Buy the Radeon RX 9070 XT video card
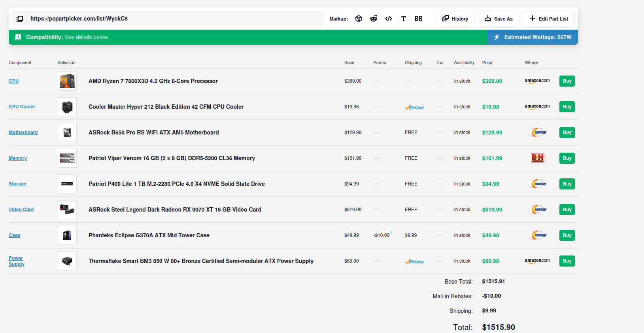644x333 pixels. coord(567,210)
